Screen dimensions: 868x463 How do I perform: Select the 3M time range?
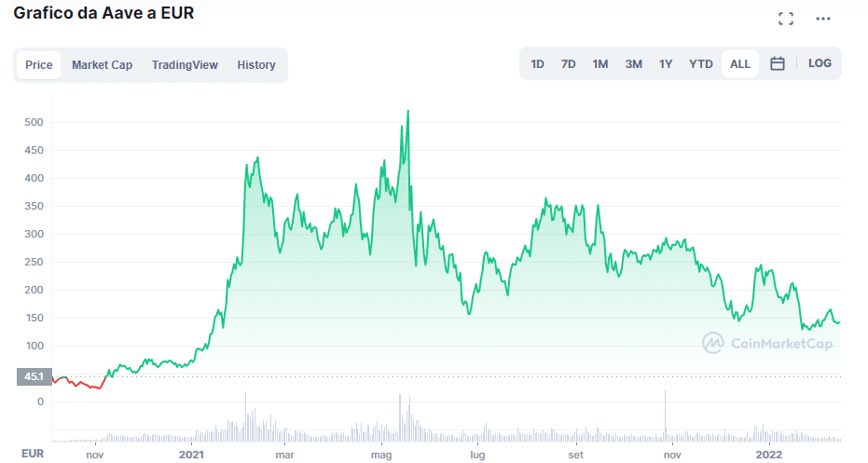point(633,64)
